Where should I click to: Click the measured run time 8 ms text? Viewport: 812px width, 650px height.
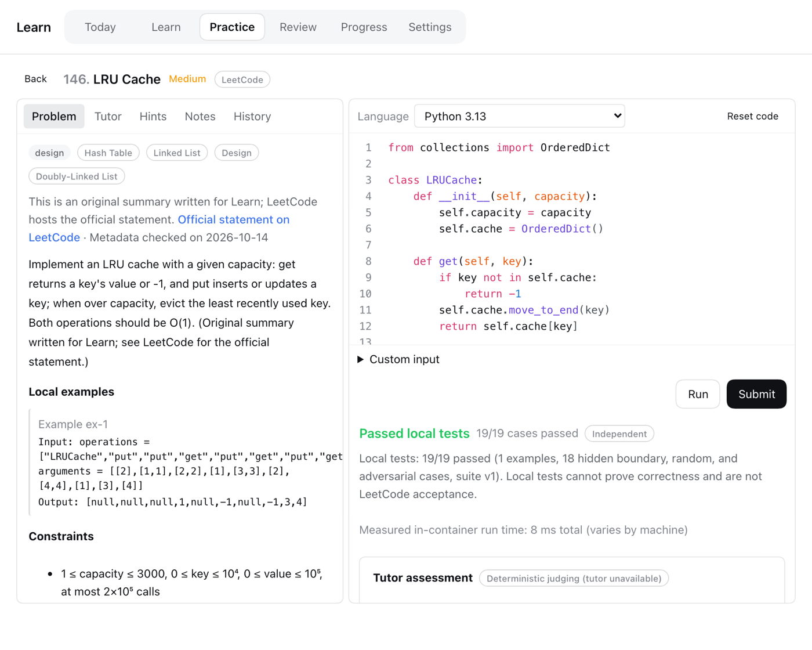coord(523,530)
